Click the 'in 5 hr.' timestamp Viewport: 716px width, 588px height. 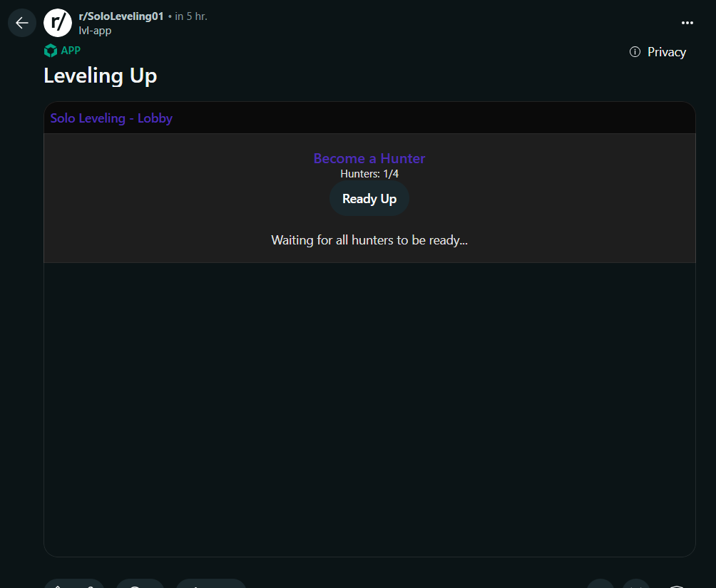point(191,16)
